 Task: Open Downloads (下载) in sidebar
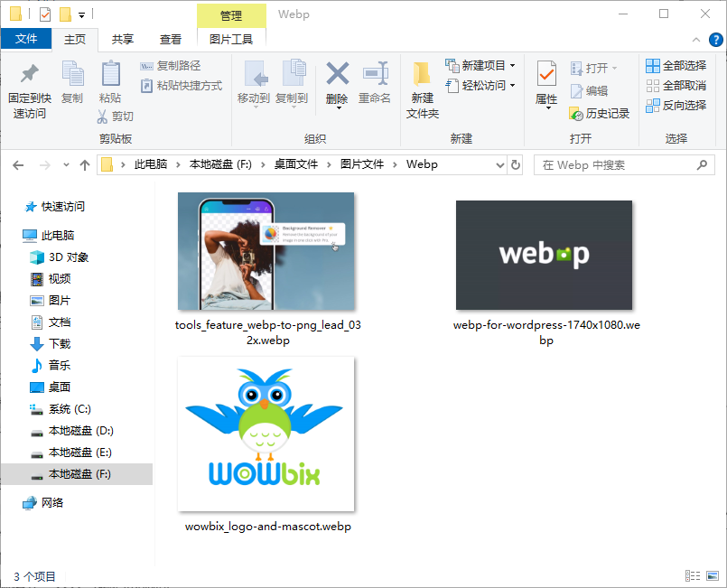coord(51,343)
